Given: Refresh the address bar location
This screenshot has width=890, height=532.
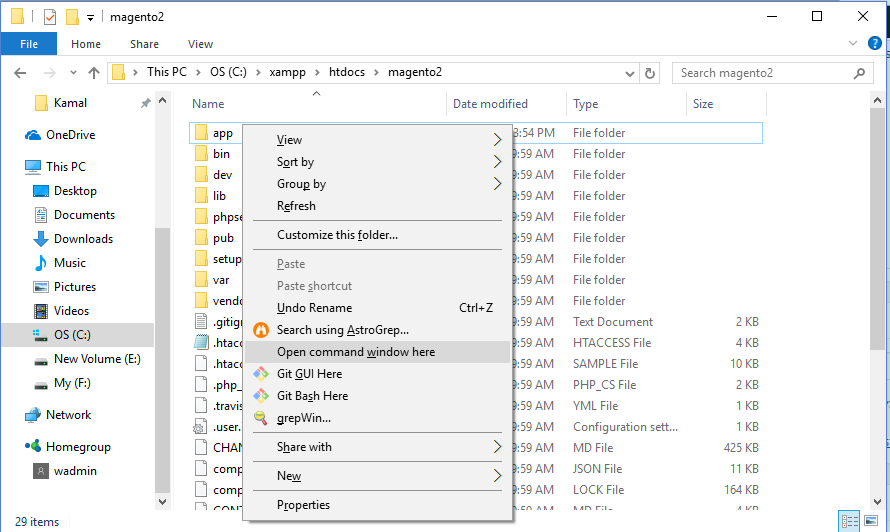Looking at the screenshot, I should 650,73.
